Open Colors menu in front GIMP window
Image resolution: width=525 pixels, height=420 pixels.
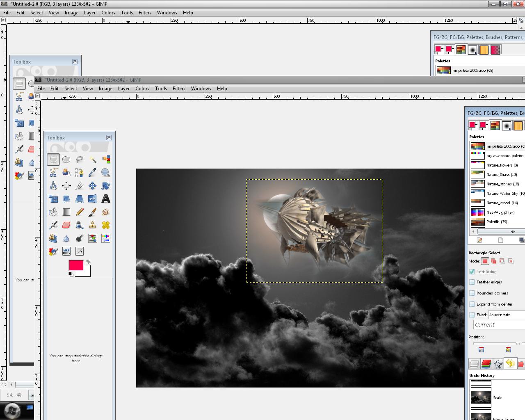pos(142,89)
